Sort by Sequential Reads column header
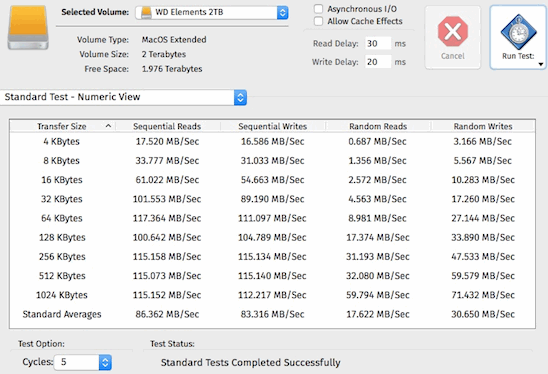Image resolution: width=548 pixels, height=374 pixels. click(x=167, y=126)
